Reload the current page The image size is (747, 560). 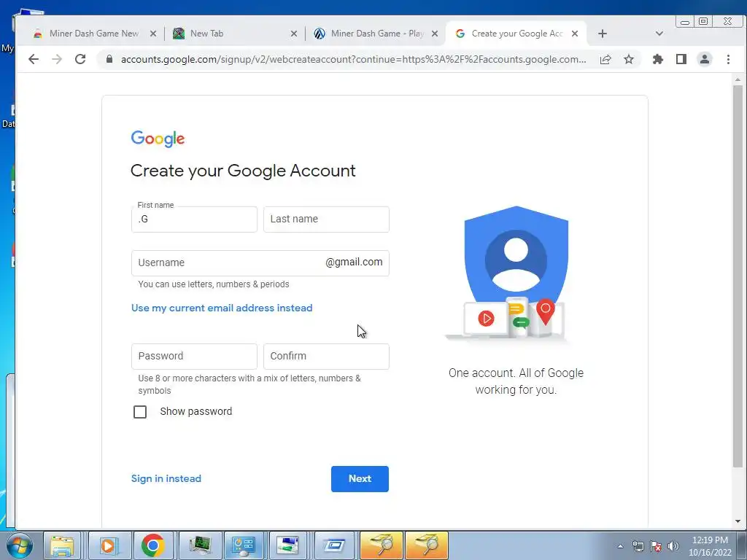click(80, 59)
